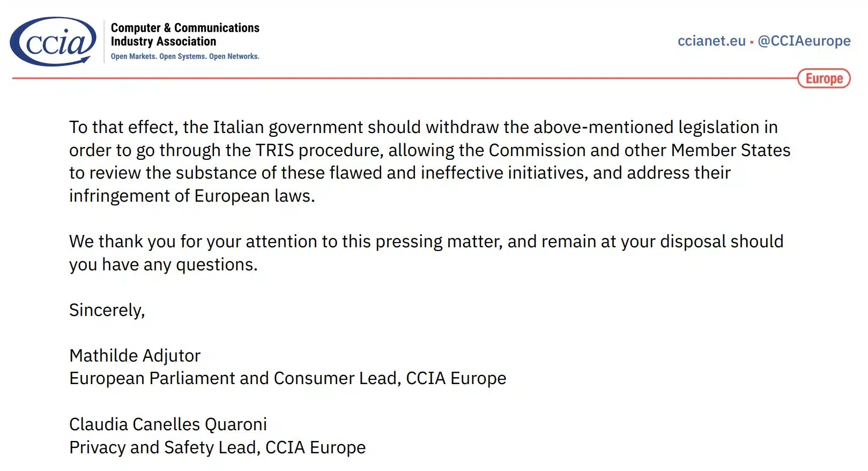This screenshot has height=471, width=868.
Task: Click the red horizontal header line
Action: [405, 78]
